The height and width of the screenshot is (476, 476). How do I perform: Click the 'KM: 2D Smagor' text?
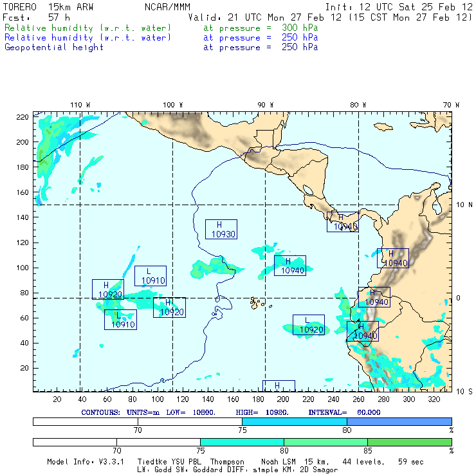coord(309,470)
